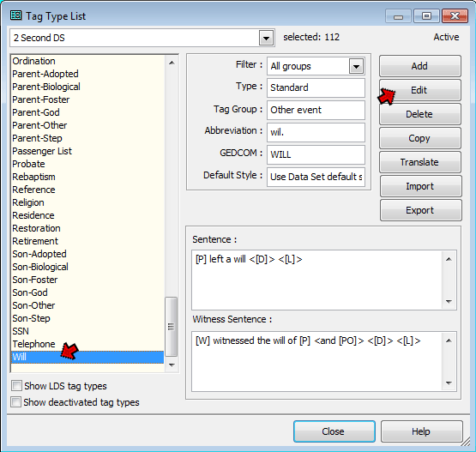Click Witness Sentence scroll up arrow
476x452 pixels.
pos(449,341)
